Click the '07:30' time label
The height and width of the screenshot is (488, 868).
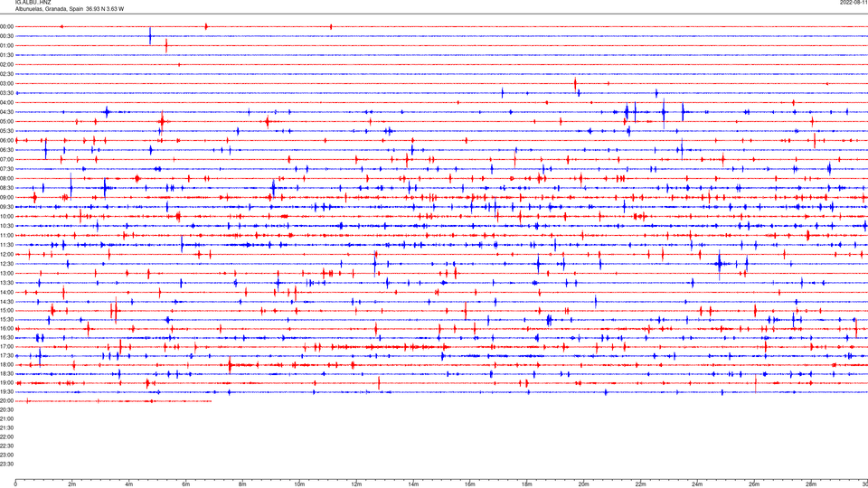click(7, 169)
